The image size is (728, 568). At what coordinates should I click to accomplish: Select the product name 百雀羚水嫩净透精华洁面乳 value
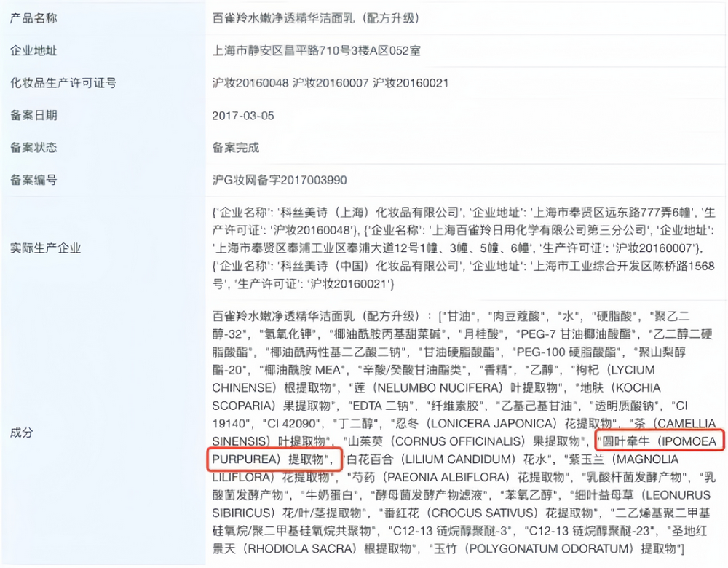coord(283,18)
